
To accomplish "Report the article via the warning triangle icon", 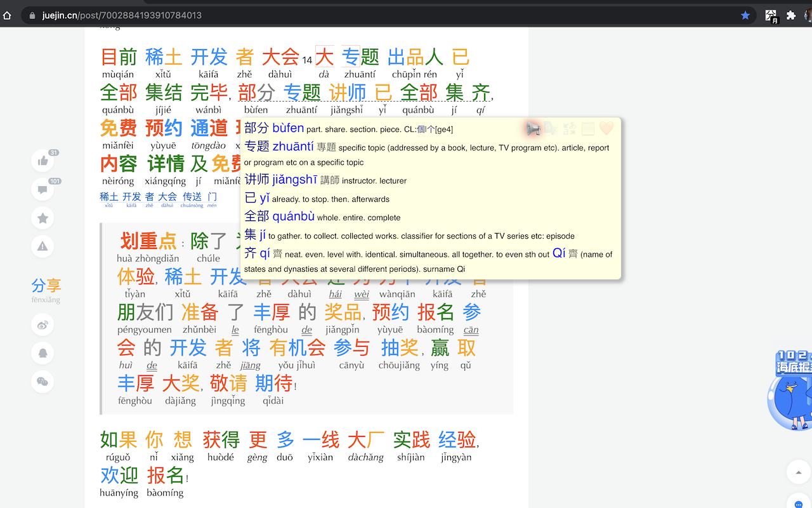I will click(42, 246).
